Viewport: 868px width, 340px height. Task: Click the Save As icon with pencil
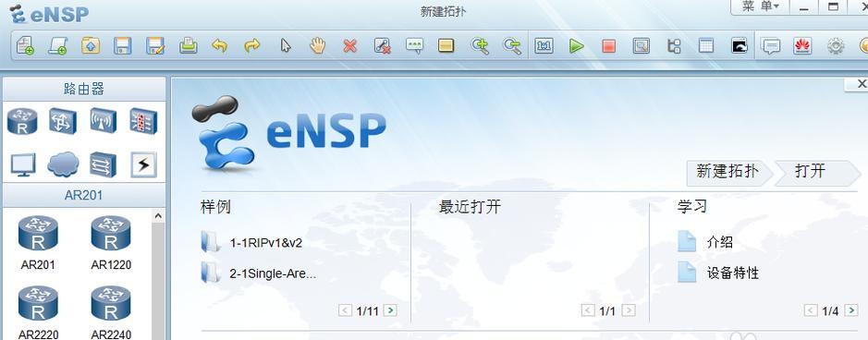click(x=155, y=45)
